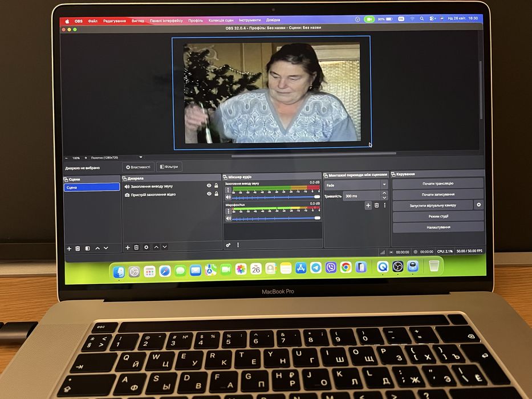532x399 pixels.
Task: Increase transition duration with stepper arrow
Action: pyautogui.click(x=384, y=193)
